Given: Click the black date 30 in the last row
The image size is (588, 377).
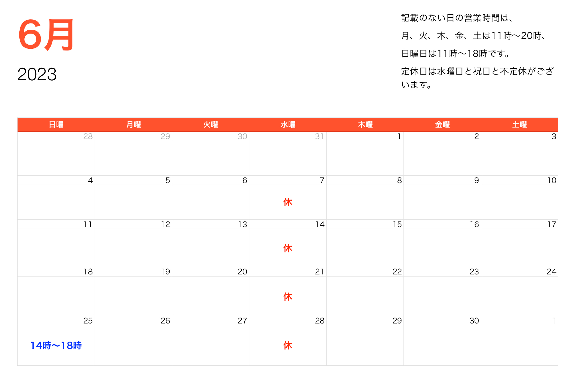Looking at the screenshot, I should tap(474, 321).
